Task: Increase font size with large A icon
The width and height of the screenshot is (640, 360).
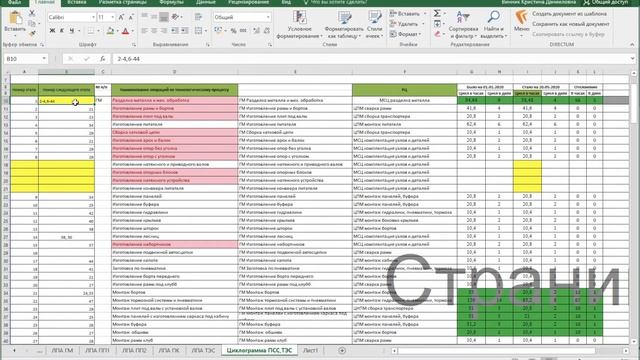Action: coord(121,17)
